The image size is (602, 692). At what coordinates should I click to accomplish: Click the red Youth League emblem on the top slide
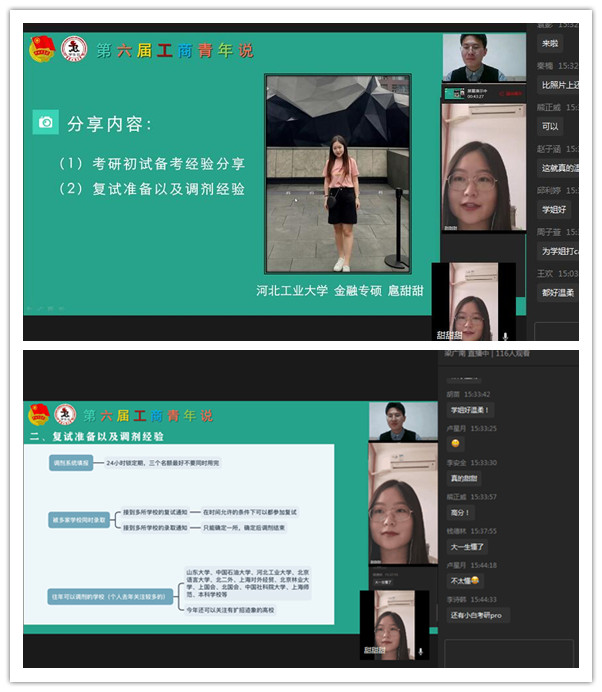[x=42, y=49]
